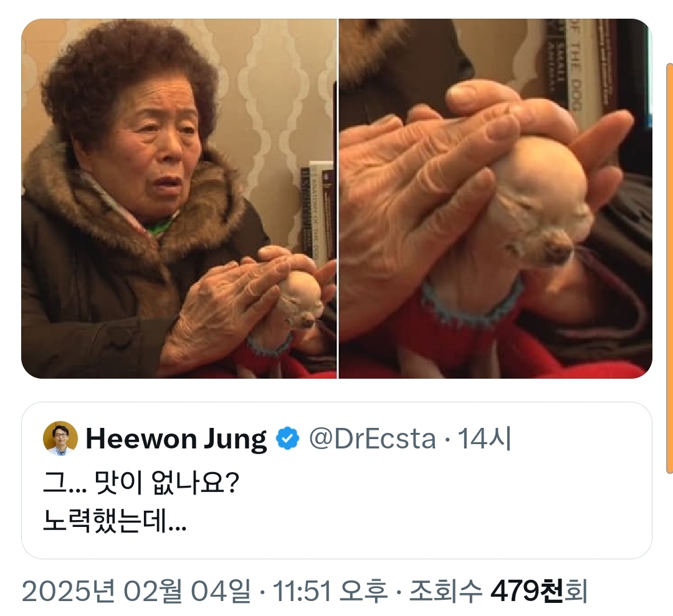
Task: Click the OF THE DOG book spine
Action: point(575,64)
